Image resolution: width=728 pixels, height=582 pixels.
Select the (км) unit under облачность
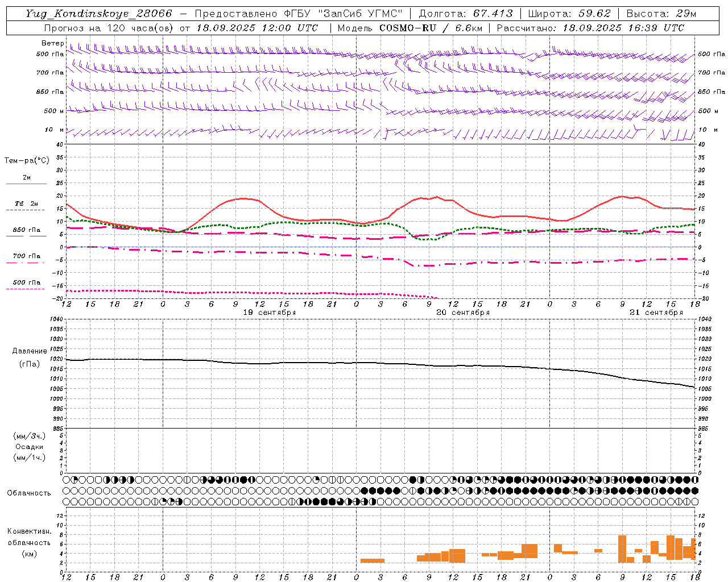pyautogui.click(x=30, y=554)
